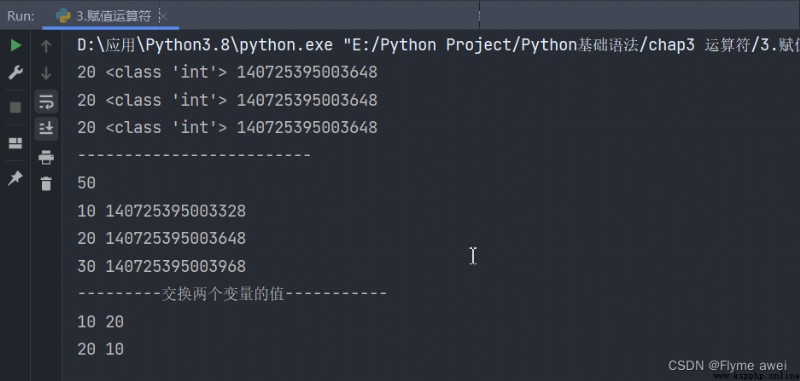The width and height of the screenshot is (800, 381).
Task: Click the up arrow in the console toolbar
Action: 46,46
